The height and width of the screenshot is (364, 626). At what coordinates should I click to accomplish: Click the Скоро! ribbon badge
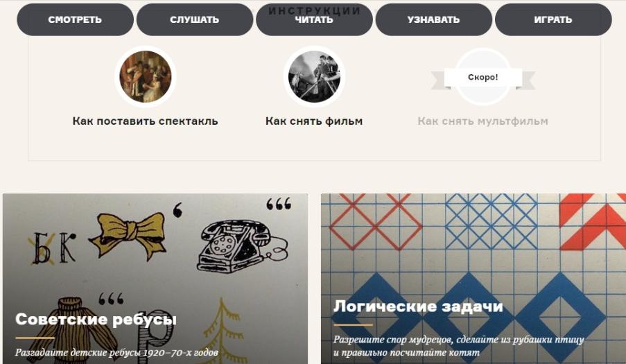point(483,78)
